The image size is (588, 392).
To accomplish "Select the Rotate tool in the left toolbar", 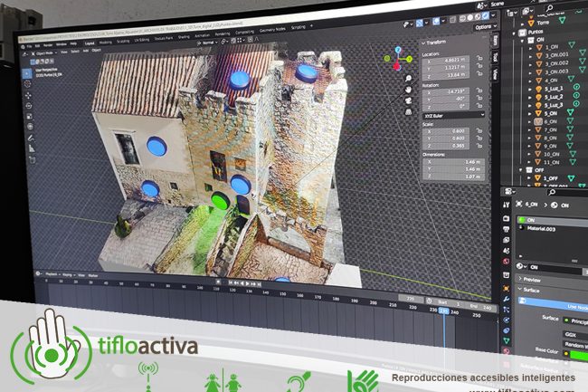I will (x=29, y=106).
